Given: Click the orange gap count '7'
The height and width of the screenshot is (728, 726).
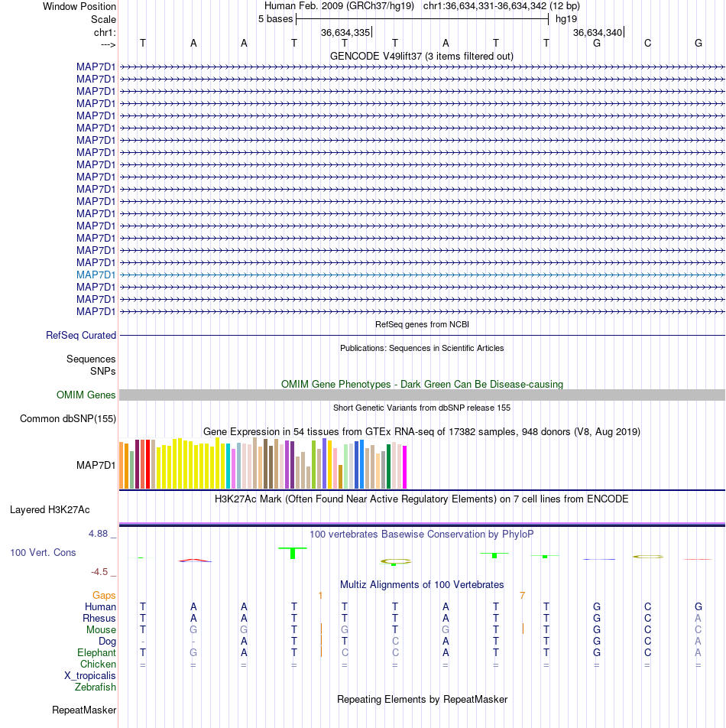Looking at the screenshot, I should (523, 595).
